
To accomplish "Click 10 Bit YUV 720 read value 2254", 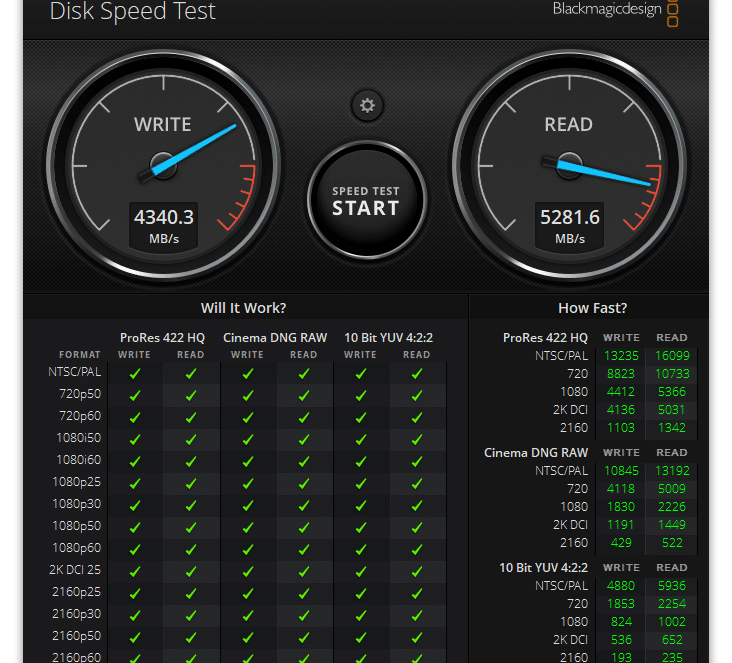I will [x=672, y=604].
